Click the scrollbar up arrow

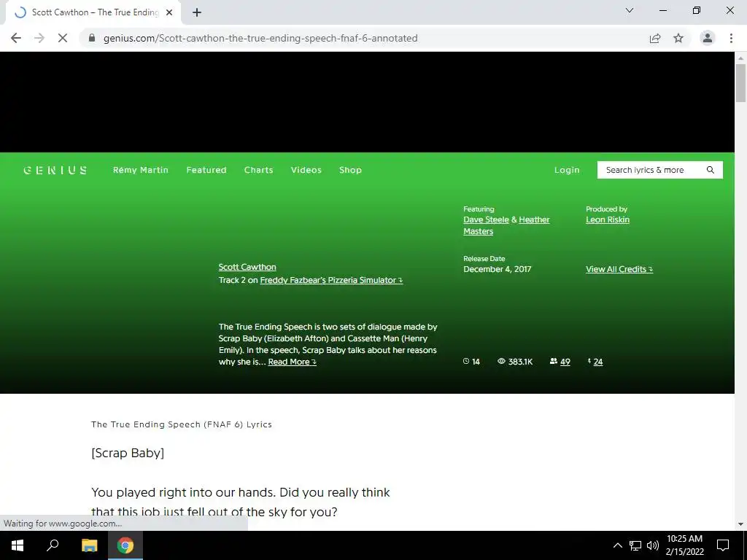[741, 58]
